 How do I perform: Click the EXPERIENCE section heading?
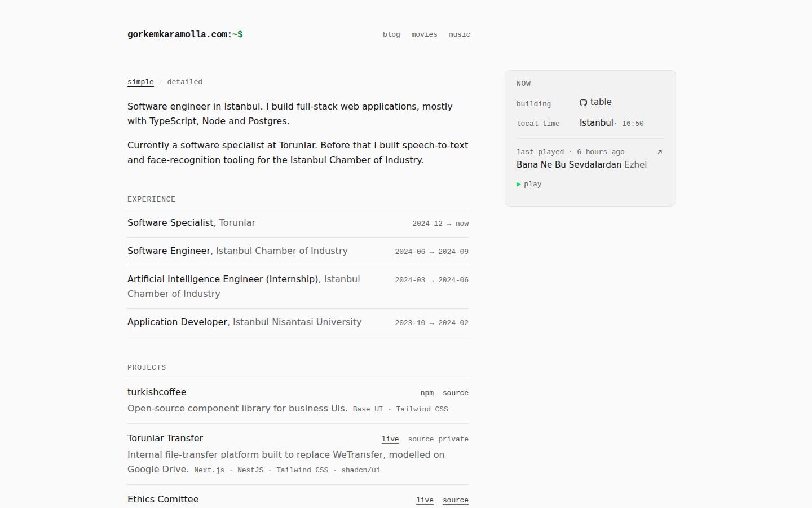[152, 199]
